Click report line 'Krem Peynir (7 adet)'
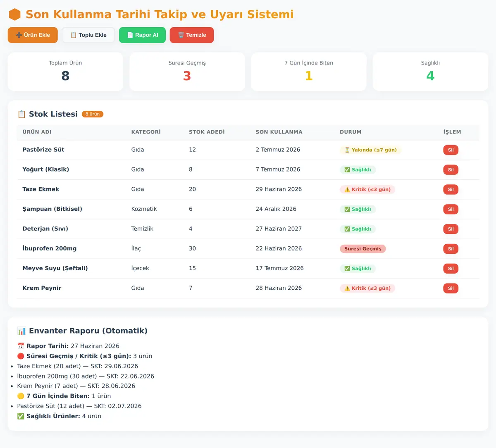This screenshot has height=448, width=496. pos(76,386)
